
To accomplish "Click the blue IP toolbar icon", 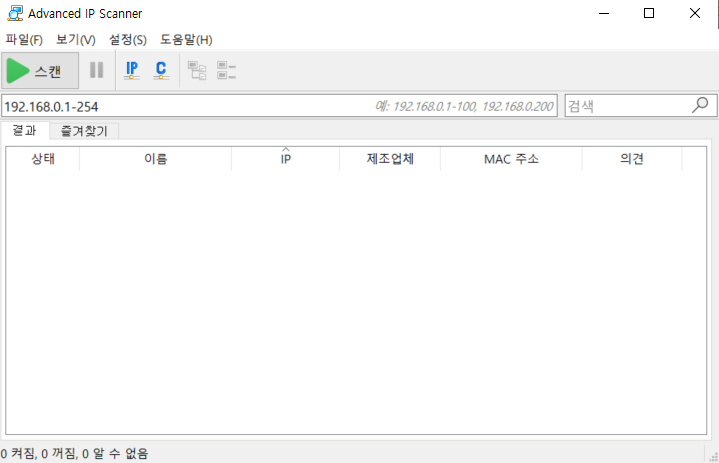I will tap(132, 70).
